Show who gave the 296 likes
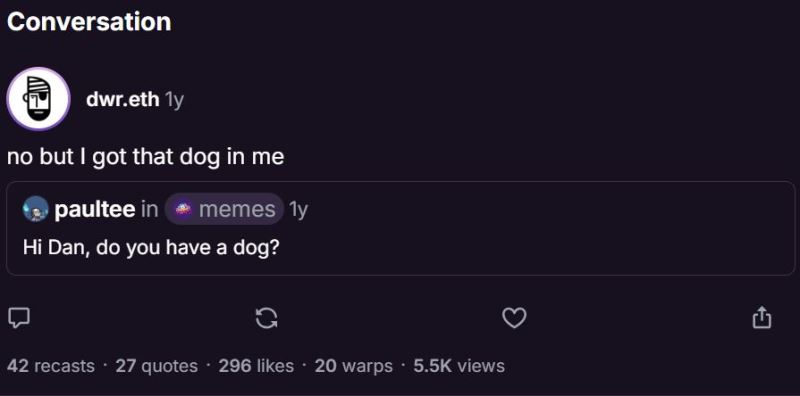This screenshot has width=800, height=396. click(256, 366)
